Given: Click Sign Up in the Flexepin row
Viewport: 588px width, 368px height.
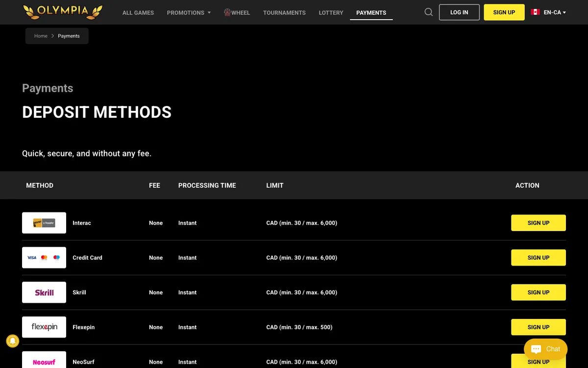Looking at the screenshot, I should pyautogui.click(x=539, y=327).
